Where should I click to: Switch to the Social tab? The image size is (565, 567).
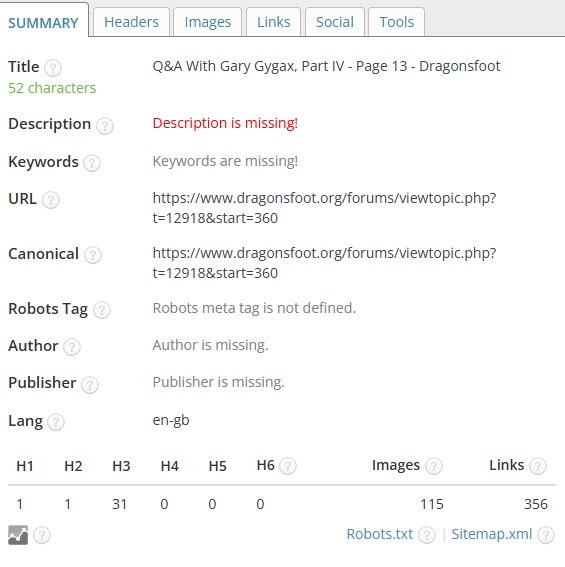coord(335,22)
